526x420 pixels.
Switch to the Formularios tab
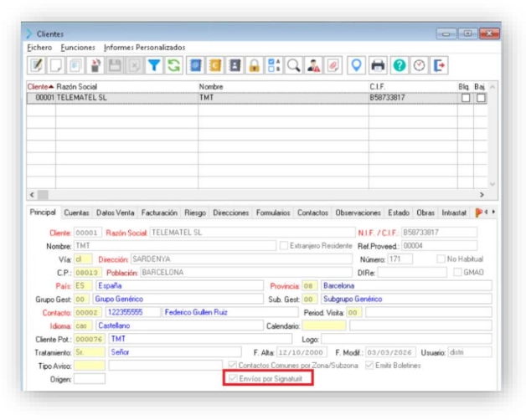coord(273,213)
